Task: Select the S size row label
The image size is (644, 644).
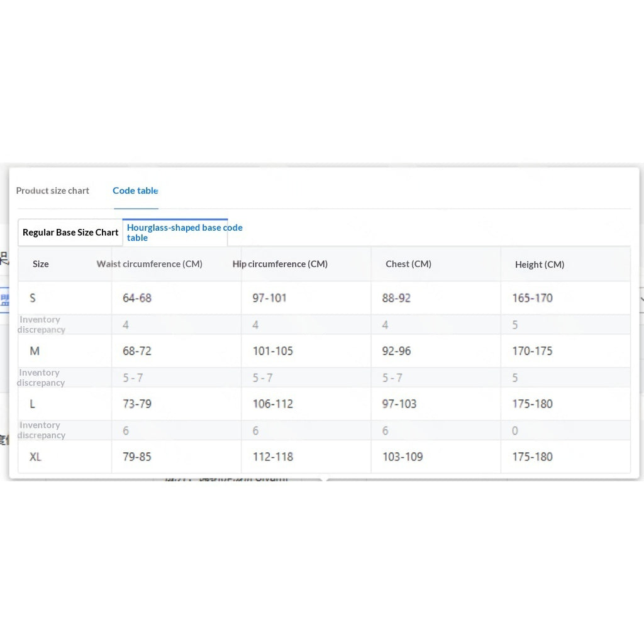Action: [33, 298]
